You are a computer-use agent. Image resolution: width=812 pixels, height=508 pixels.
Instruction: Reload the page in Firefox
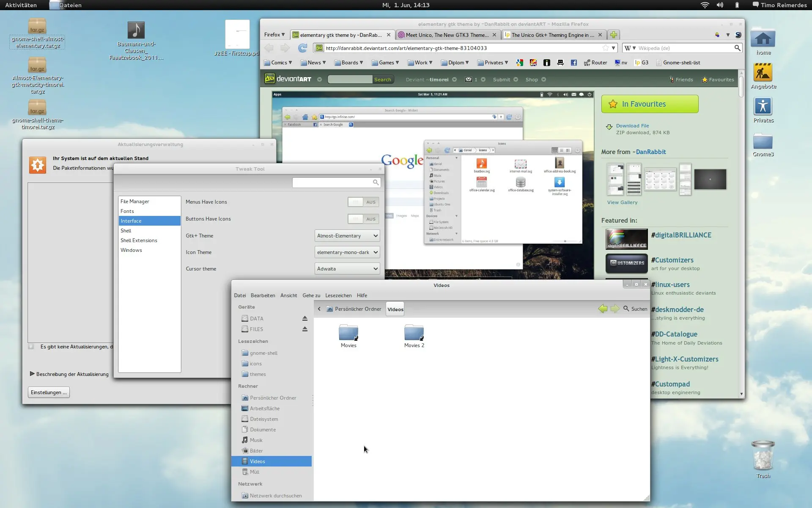302,48
